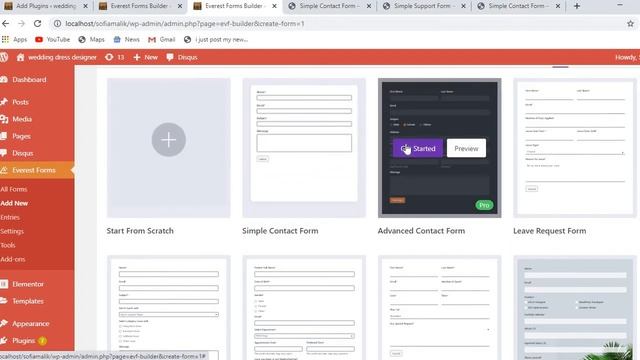Click the WordPress logo in admin bar
The image size is (640, 360).
[x=4, y=57]
